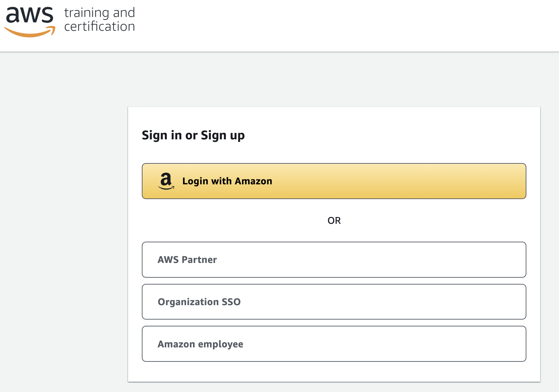Click the word 'certification' in the header
Viewport: 559px width, 392px height.
tap(99, 26)
